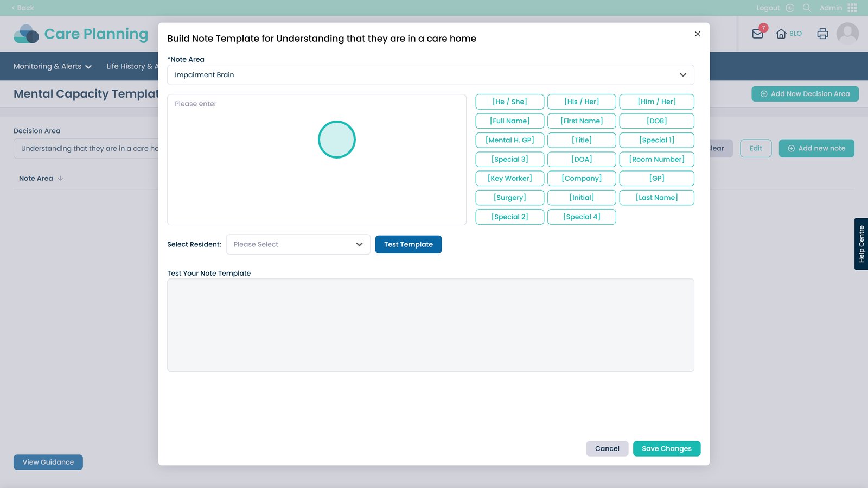868x488 pixels.
Task: Insert the [Key Worker] placeholder
Action: (510, 178)
